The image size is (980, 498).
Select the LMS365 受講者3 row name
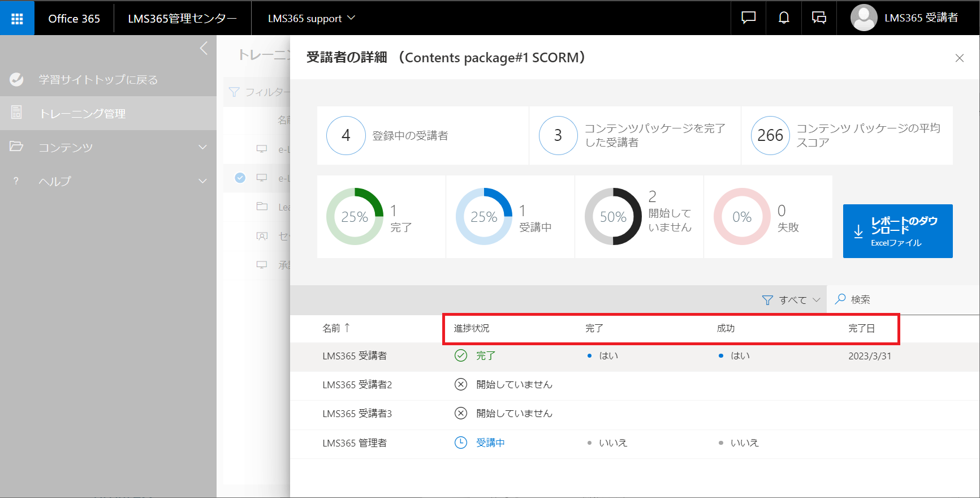click(x=357, y=413)
